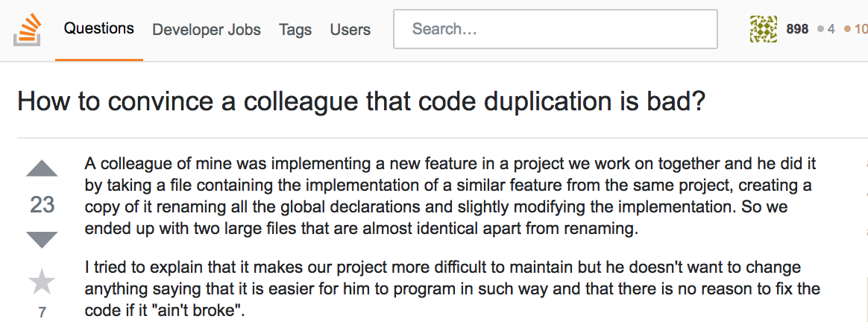Open the question title about code duplication
The image size is (868, 322).
tap(361, 101)
